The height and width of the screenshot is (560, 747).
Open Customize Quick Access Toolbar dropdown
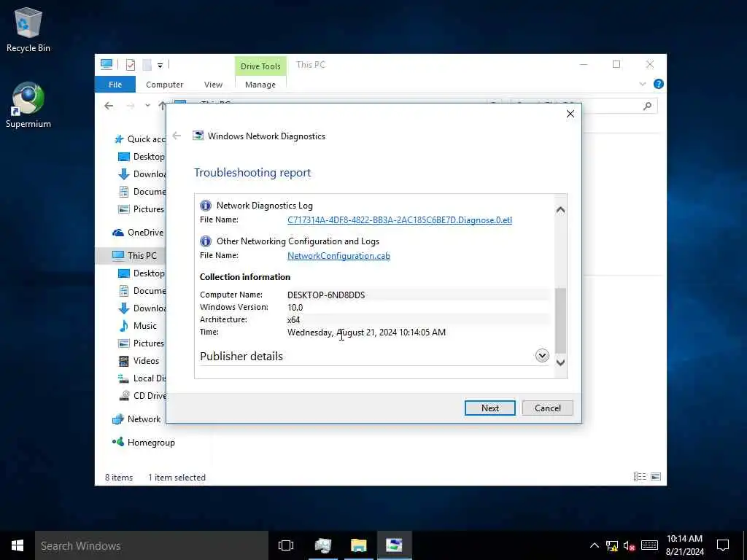tap(160, 65)
